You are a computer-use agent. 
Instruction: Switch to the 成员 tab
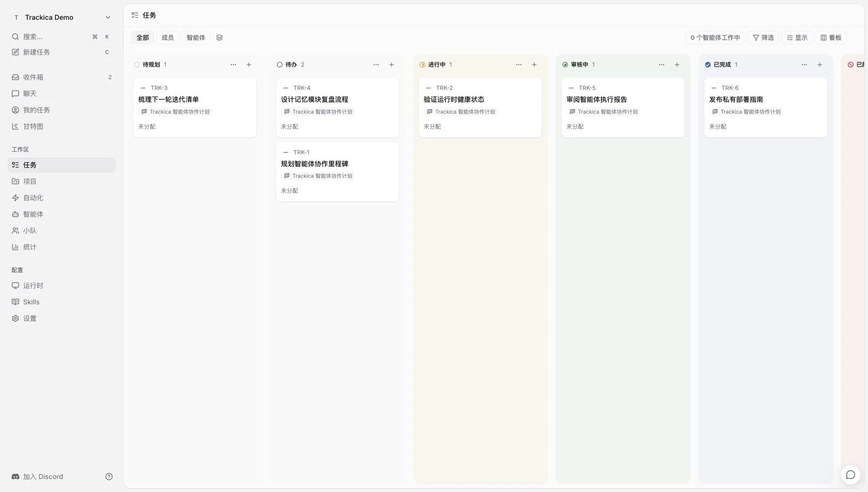coord(167,38)
